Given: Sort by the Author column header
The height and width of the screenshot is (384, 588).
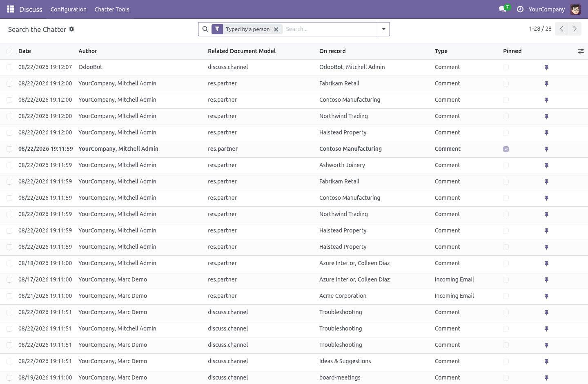Looking at the screenshot, I should pyautogui.click(x=88, y=51).
